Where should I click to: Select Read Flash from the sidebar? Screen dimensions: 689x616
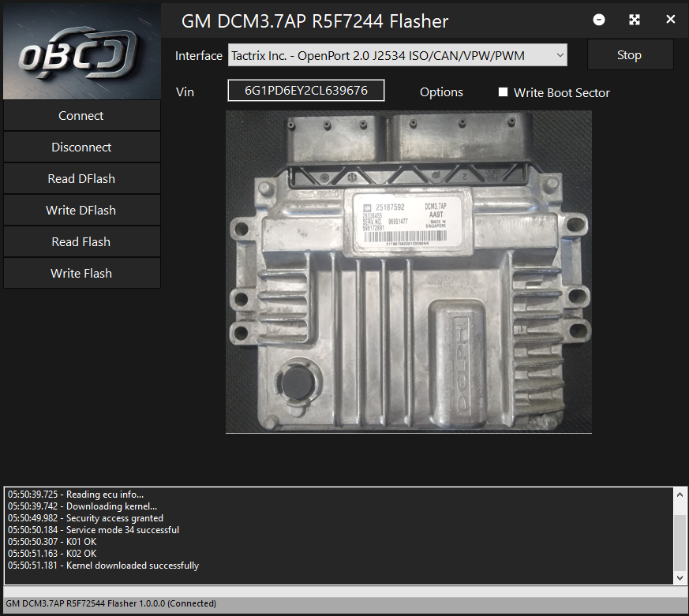tap(81, 241)
